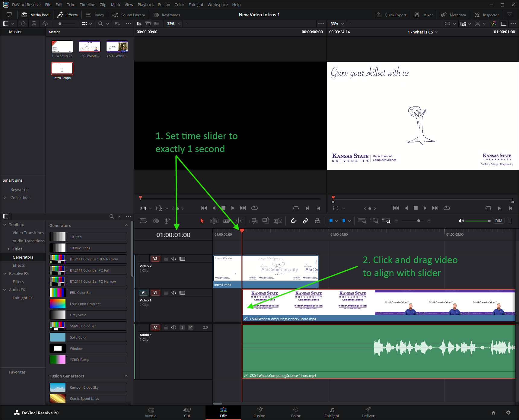Expand the Titles tree item

8,249
